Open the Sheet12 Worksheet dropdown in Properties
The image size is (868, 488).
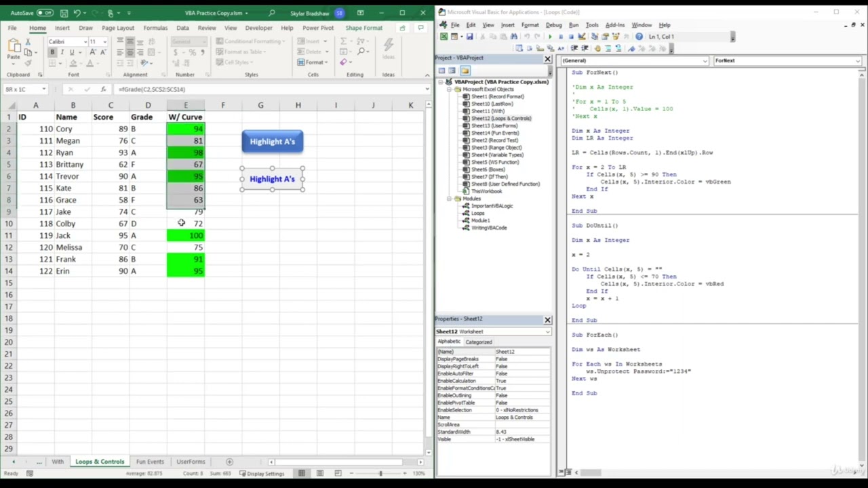coord(547,331)
